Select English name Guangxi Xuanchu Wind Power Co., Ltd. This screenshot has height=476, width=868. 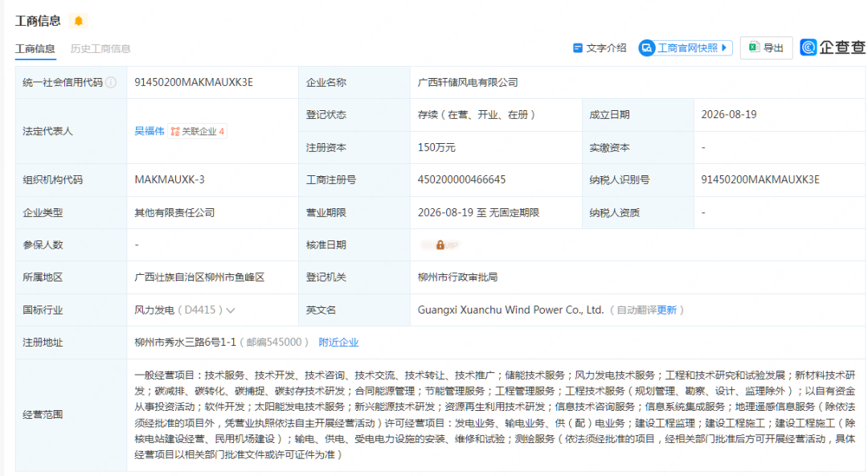(510, 310)
